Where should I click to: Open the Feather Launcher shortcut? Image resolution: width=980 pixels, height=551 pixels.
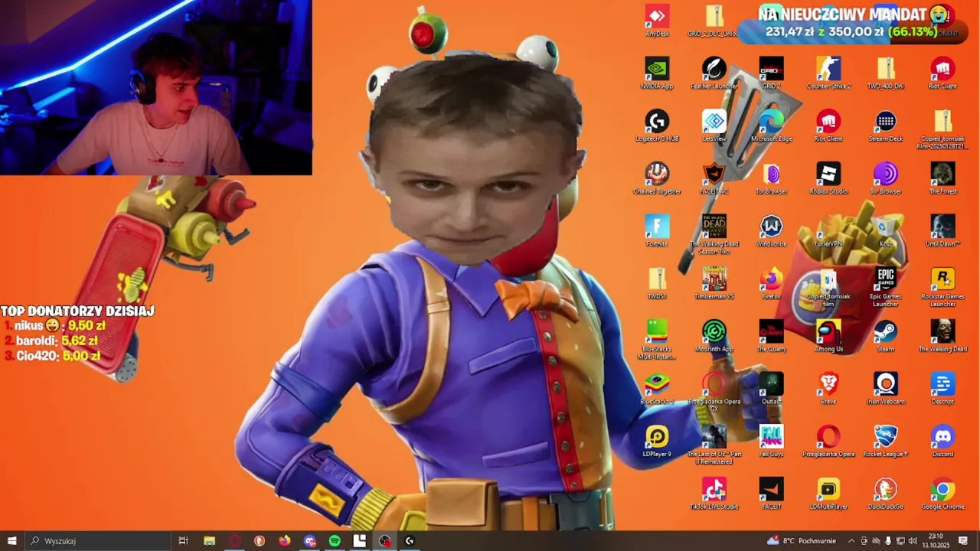tap(714, 73)
